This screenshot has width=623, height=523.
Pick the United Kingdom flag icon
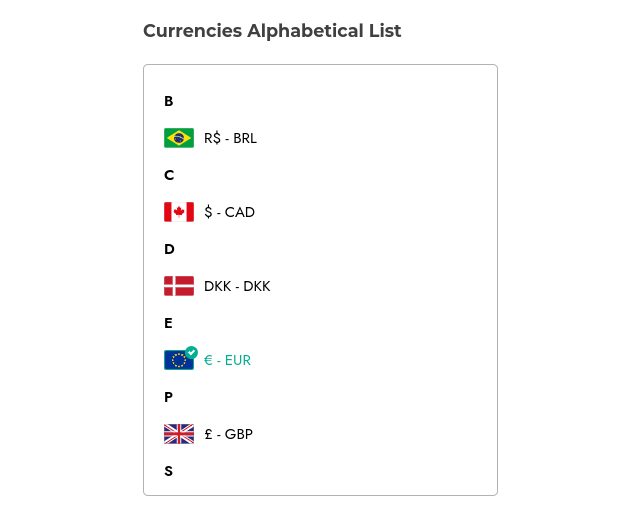(179, 434)
